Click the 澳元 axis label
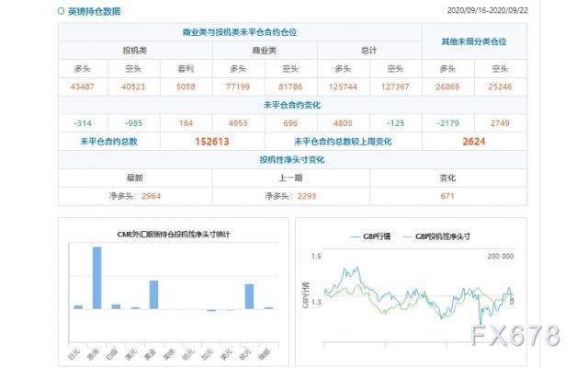The image size is (588, 368). 130,354
